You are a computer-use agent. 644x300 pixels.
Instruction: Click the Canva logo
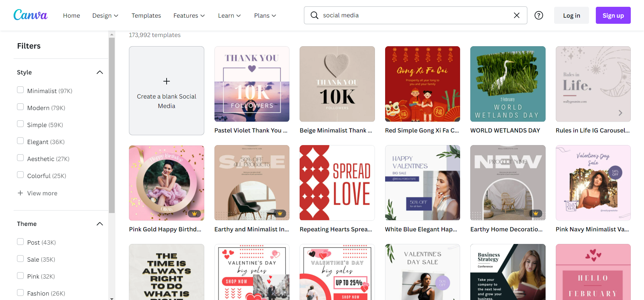click(31, 15)
